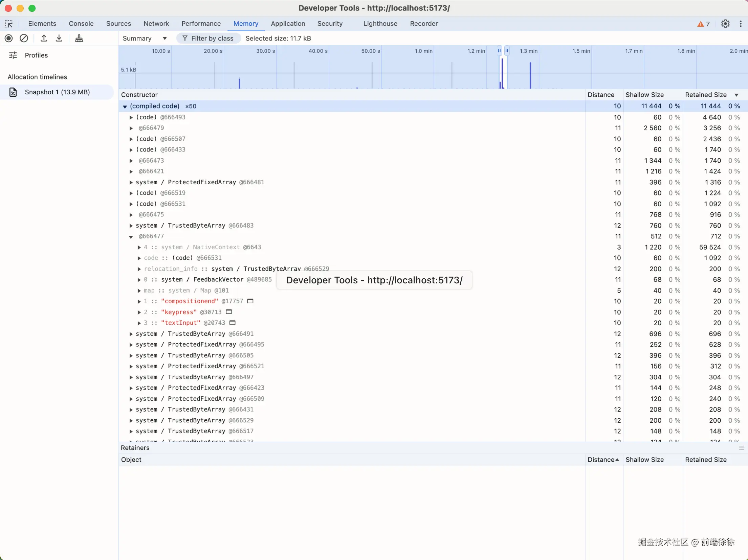Image resolution: width=748 pixels, height=560 pixels.
Task: Reveal "keypress" string in window icon
Action: click(229, 312)
